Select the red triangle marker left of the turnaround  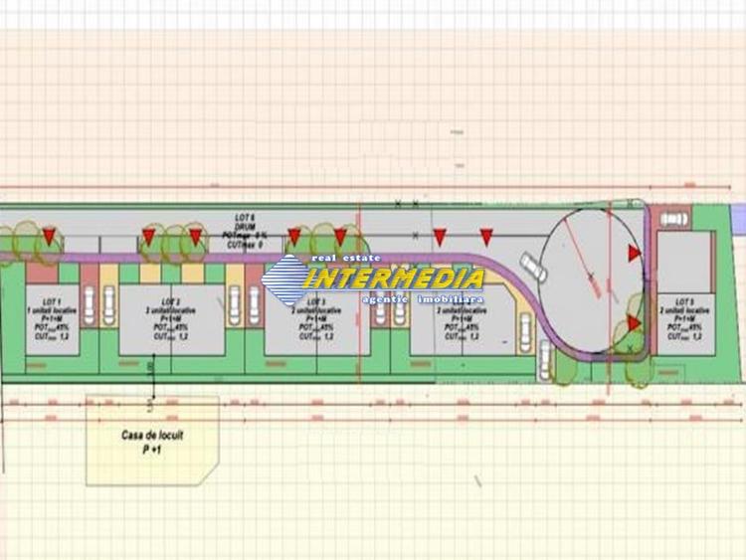click(486, 236)
